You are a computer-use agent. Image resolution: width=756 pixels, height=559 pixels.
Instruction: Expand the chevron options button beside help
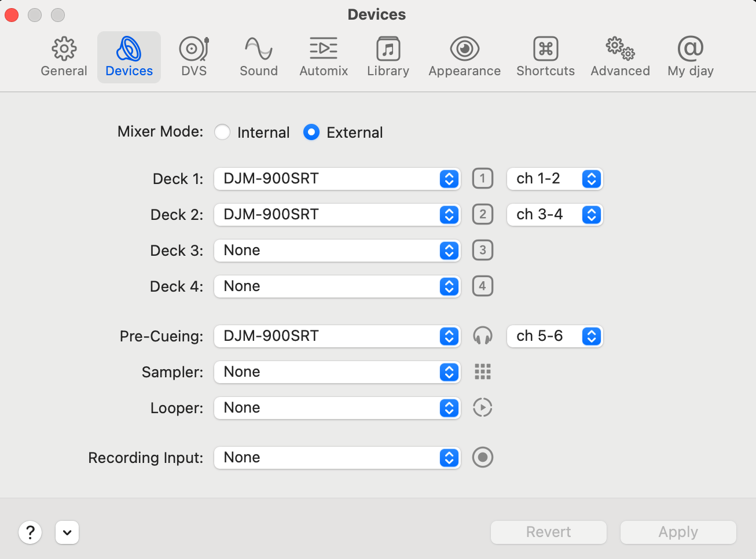point(67,532)
